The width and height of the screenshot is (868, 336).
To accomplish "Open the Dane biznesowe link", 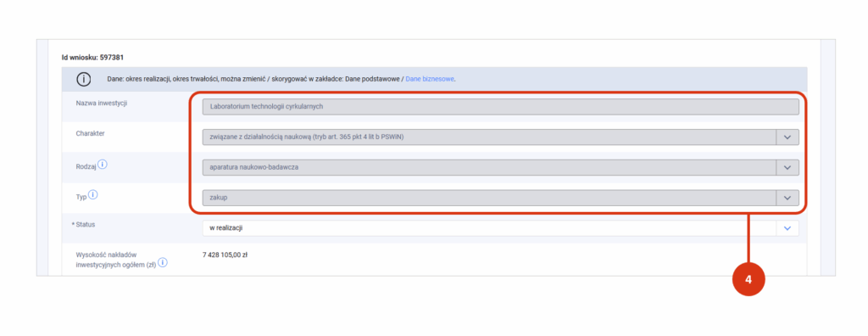I will point(430,79).
